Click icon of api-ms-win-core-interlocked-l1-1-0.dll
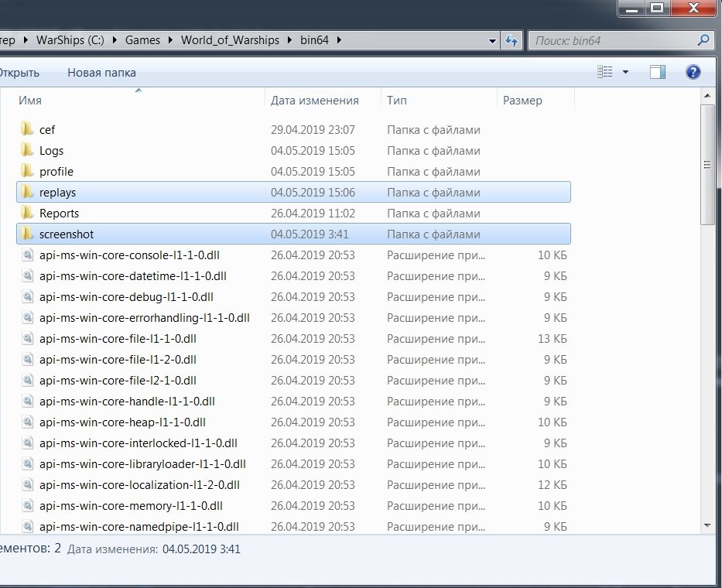Image resolution: width=722 pixels, height=588 pixels. [28, 443]
